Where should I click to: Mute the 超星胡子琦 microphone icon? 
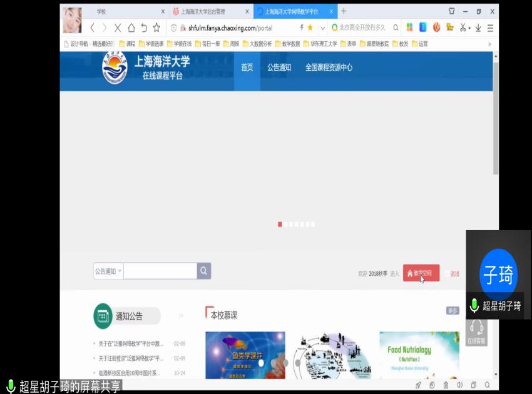474,306
